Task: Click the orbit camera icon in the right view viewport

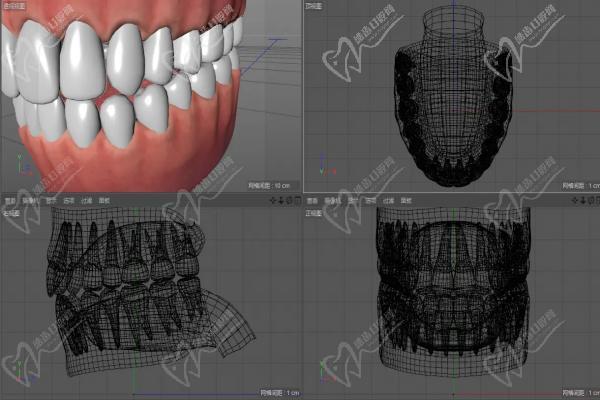Action: (286, 200)
